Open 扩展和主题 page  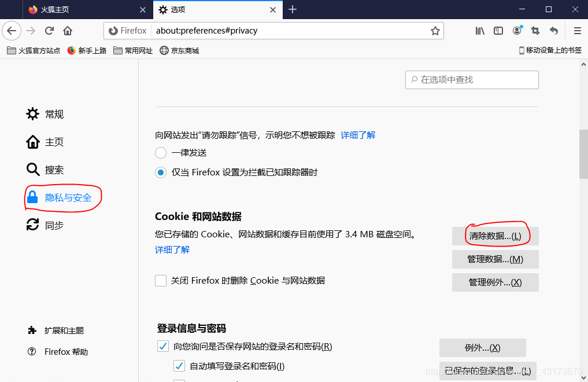(56, 330)
